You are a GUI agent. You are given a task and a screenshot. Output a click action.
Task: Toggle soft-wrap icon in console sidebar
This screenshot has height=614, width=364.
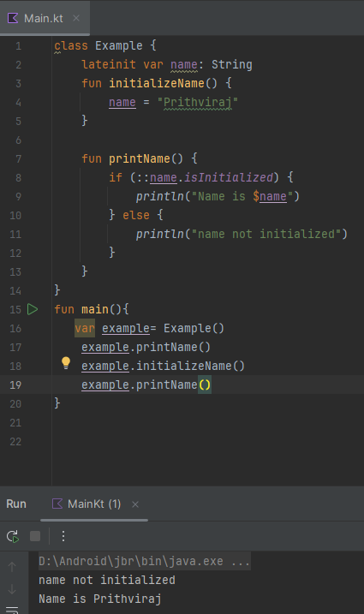(x=12, y=610)
